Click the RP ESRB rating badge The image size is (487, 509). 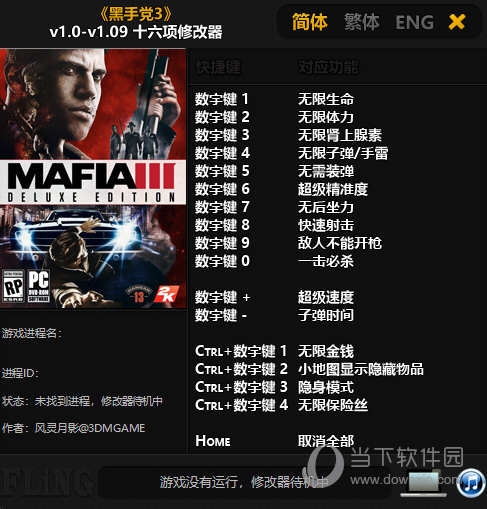click(x=13, y=287)
